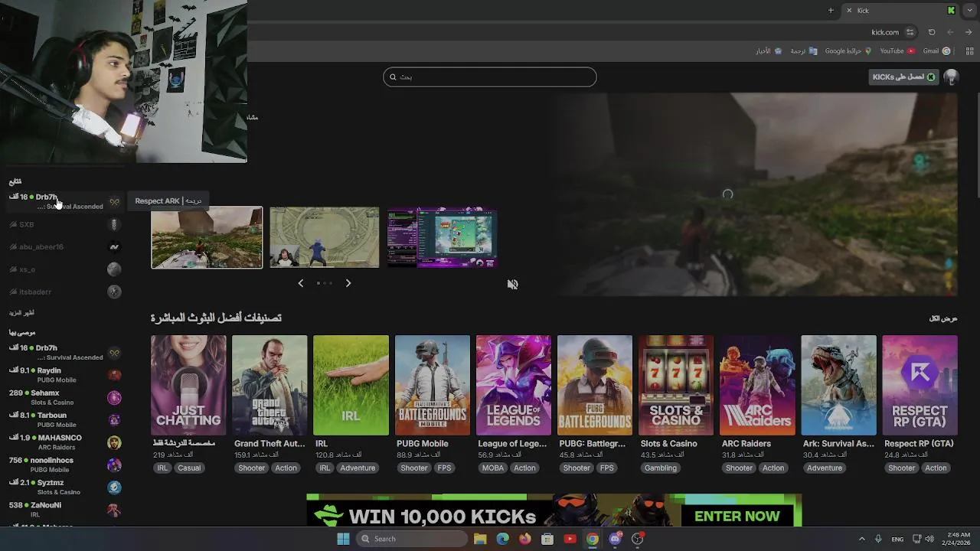980x551 pixels.
Task: Open the Grand Theft Auto category card
Action: (269, 385)
